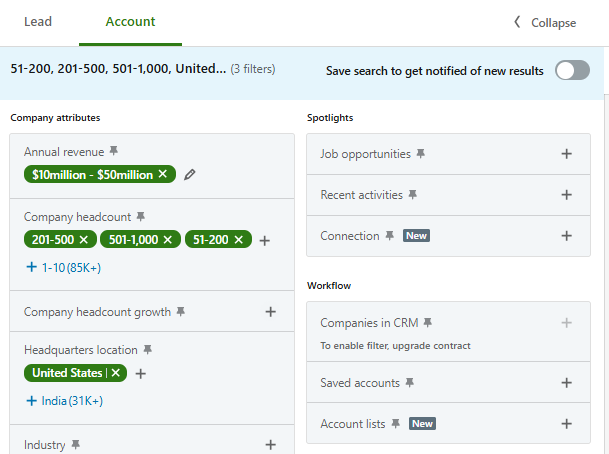Expand the Recent activities filter
609x454 pixels.
(x=566, y=195)
